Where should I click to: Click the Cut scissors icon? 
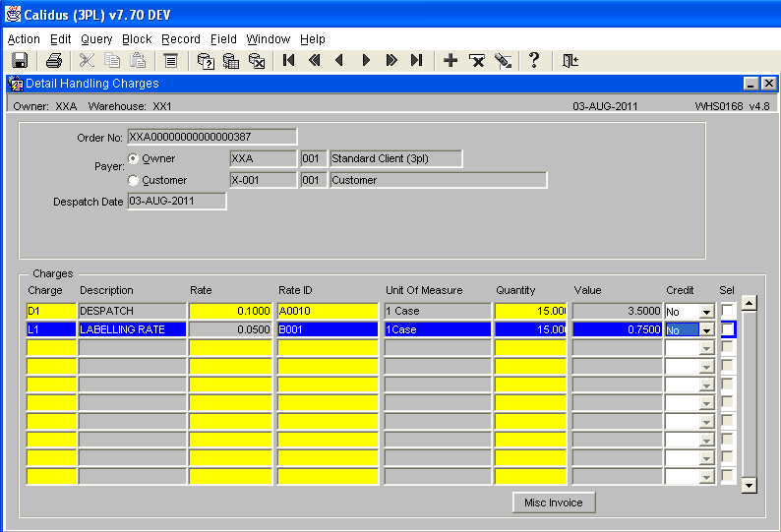point(87,61)
